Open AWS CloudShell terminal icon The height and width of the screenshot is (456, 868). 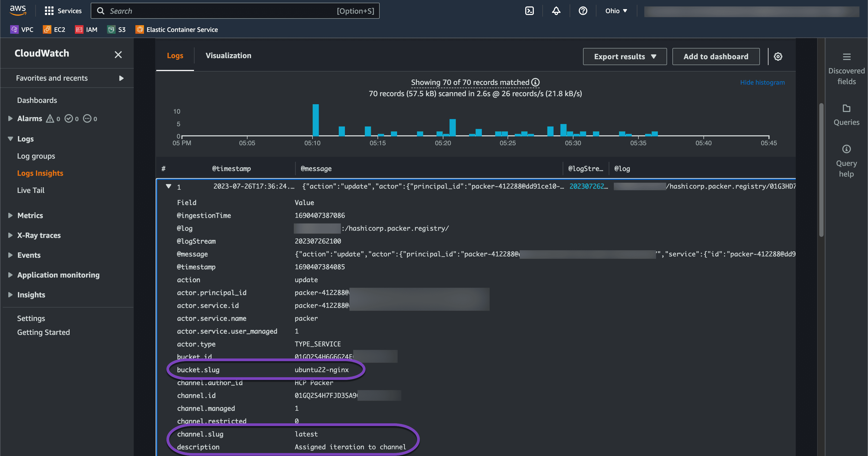529,11
